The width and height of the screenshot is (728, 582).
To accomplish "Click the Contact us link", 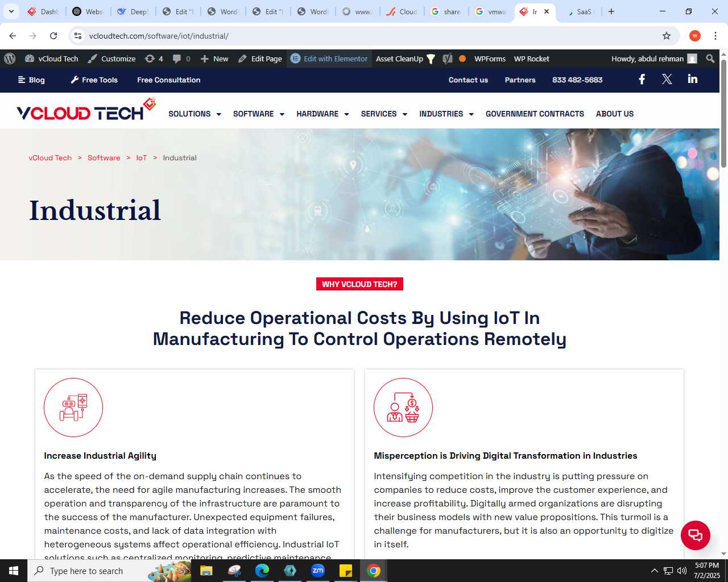I will point(468,80).
